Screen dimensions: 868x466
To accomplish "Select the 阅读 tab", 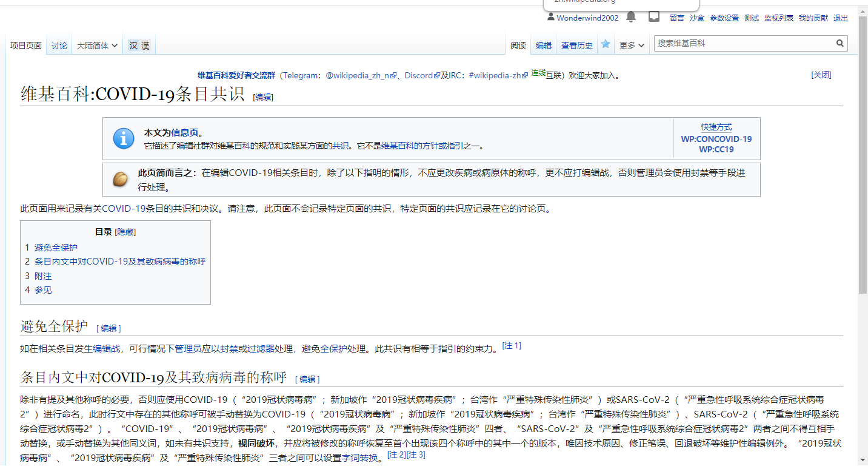I will coord(518,46).
